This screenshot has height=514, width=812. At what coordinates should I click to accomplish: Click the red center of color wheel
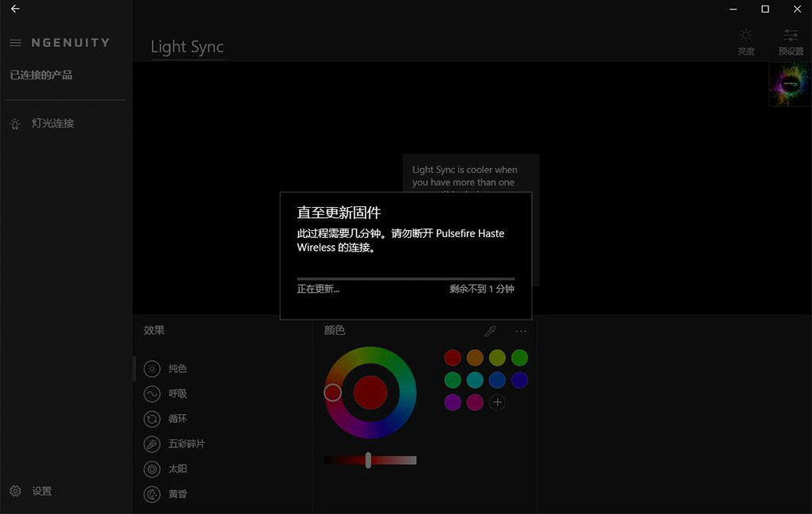[370, 392]
